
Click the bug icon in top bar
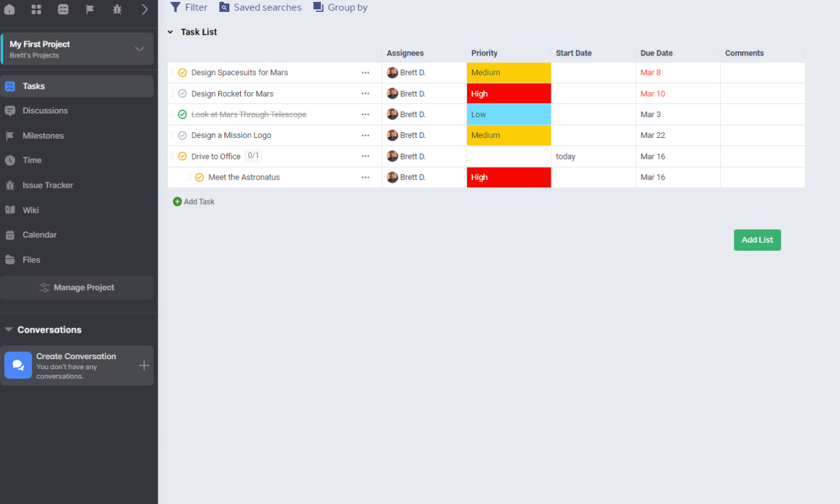(117, 9)
